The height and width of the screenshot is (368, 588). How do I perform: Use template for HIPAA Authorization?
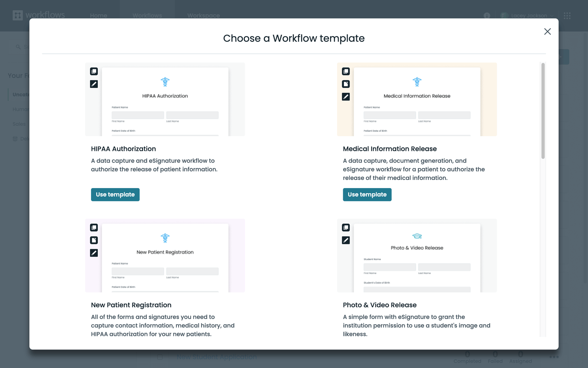[115, 194]
